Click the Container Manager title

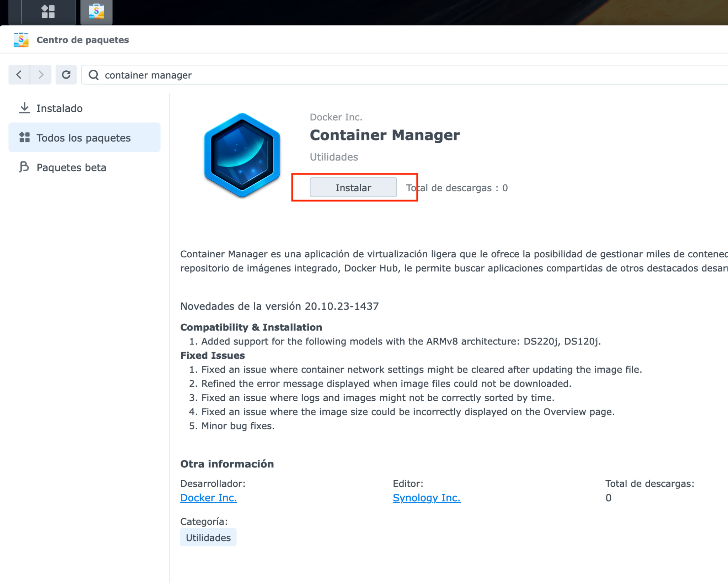coord(385,135)
